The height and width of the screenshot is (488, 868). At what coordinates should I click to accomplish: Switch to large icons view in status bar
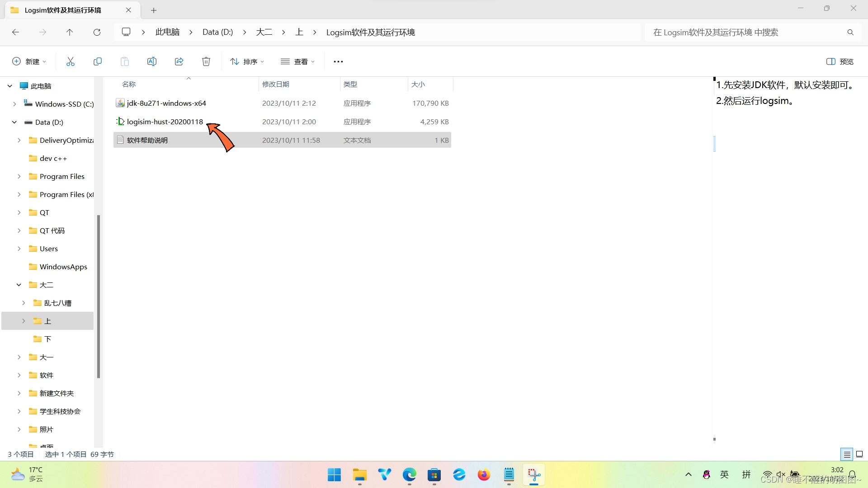tap(859, 454)
